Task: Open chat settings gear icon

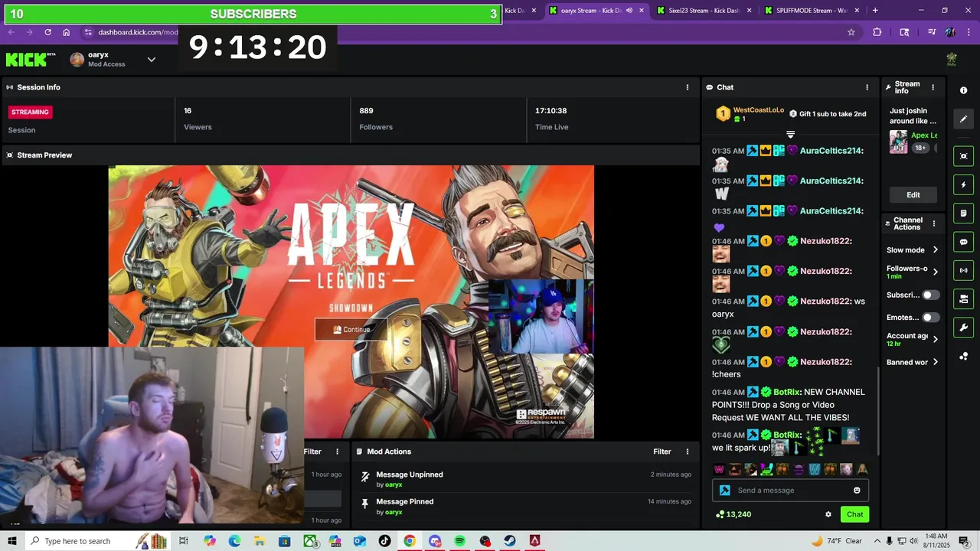Action: [x=828, y=514]
